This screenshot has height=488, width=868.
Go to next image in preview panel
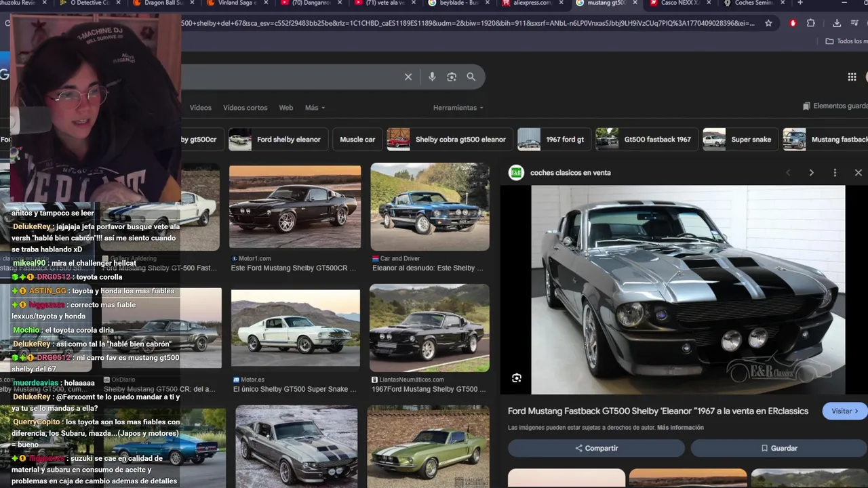[811, 173]
